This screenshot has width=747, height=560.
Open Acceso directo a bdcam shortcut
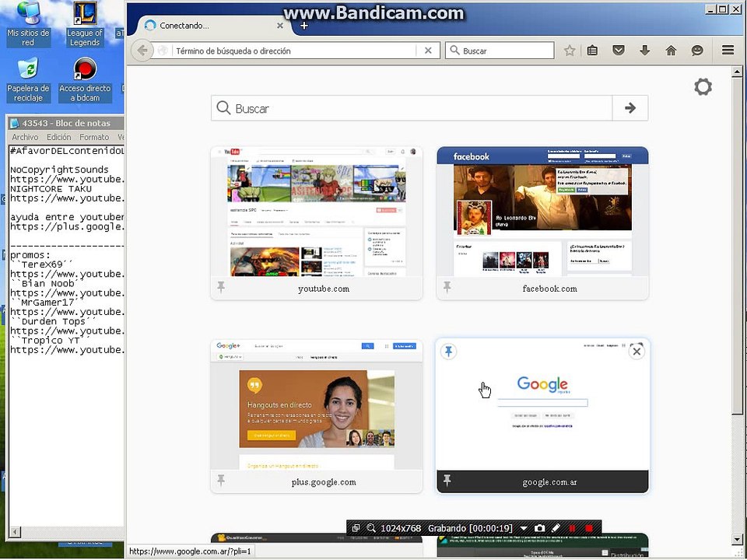pos(85,79)
